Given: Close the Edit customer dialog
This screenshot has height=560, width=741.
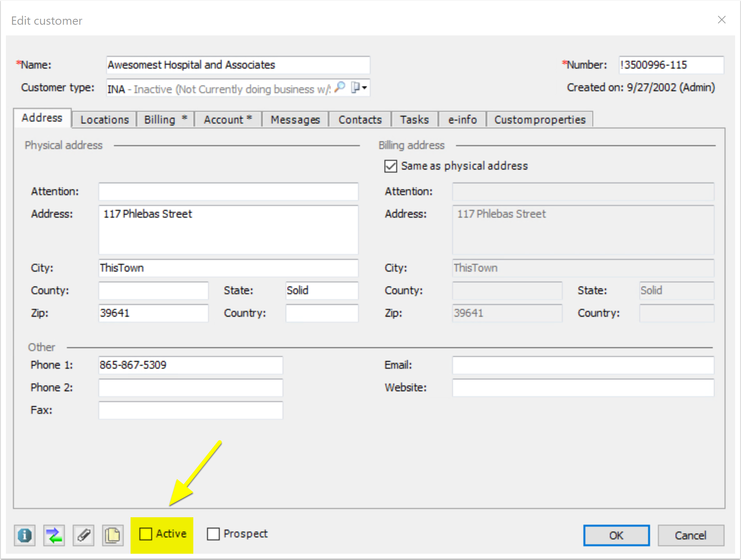Looking at the screenshot, I should pos(721,20).
